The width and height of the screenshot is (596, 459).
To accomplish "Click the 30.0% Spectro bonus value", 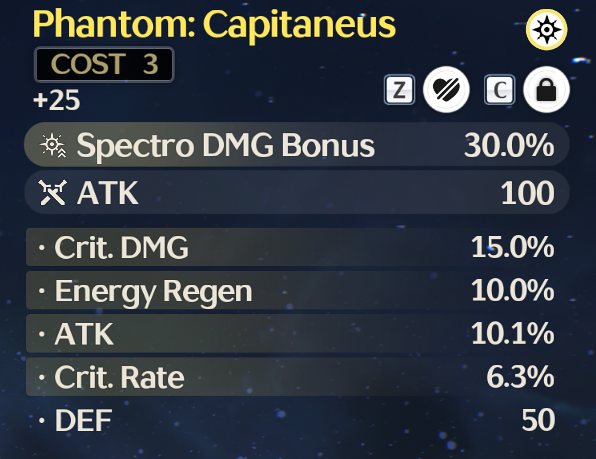I will pyautogui.click(x=509, y=145).
